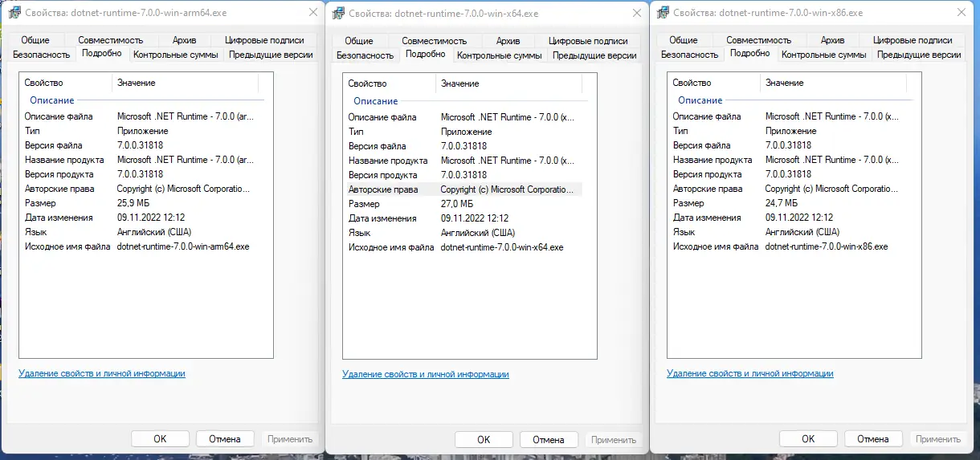This screenshot has height=460, width=980.
Task: Click the remove properties link in arm64 dialog
Action: point(102,373)
